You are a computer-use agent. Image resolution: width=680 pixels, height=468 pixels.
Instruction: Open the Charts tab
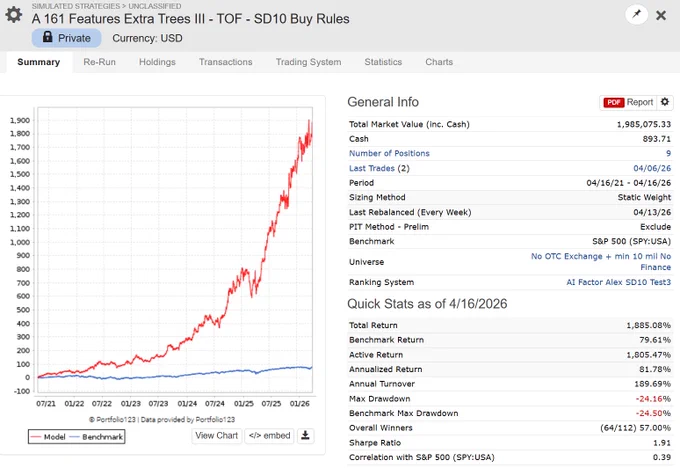(439, 62)
